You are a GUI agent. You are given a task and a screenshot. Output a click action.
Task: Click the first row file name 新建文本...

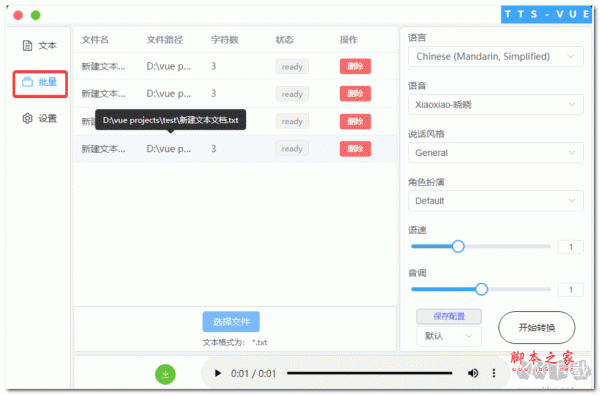[103, 67]
